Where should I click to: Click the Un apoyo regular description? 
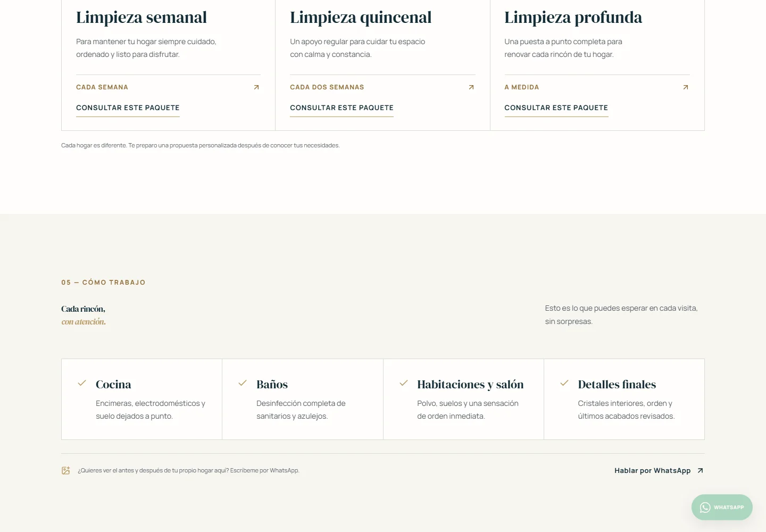pyautogui.click(x=357, y=48)
